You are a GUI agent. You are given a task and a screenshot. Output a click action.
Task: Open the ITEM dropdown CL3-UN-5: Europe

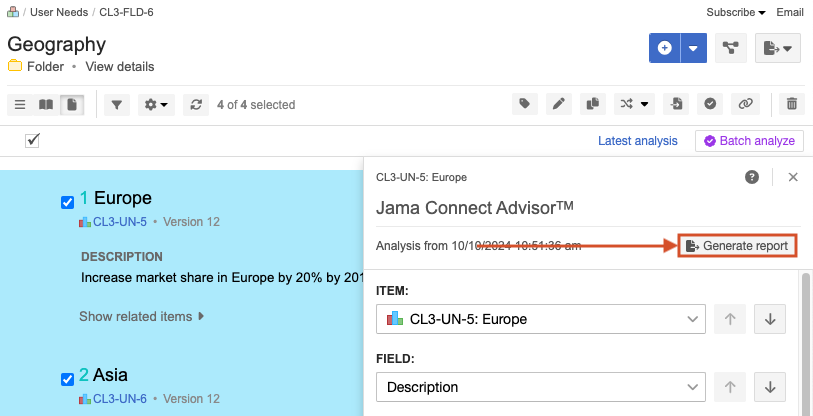[x=541, y=319]
